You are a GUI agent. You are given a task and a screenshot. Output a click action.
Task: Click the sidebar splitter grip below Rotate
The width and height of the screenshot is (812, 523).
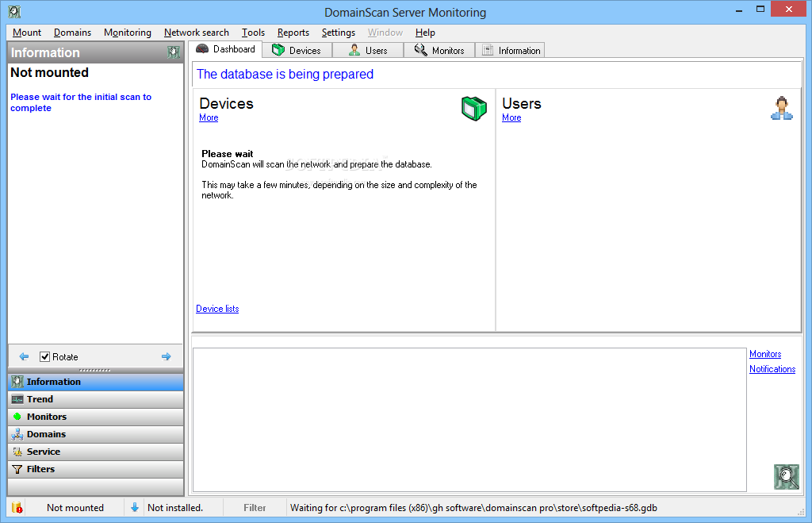tap(95, 370)
